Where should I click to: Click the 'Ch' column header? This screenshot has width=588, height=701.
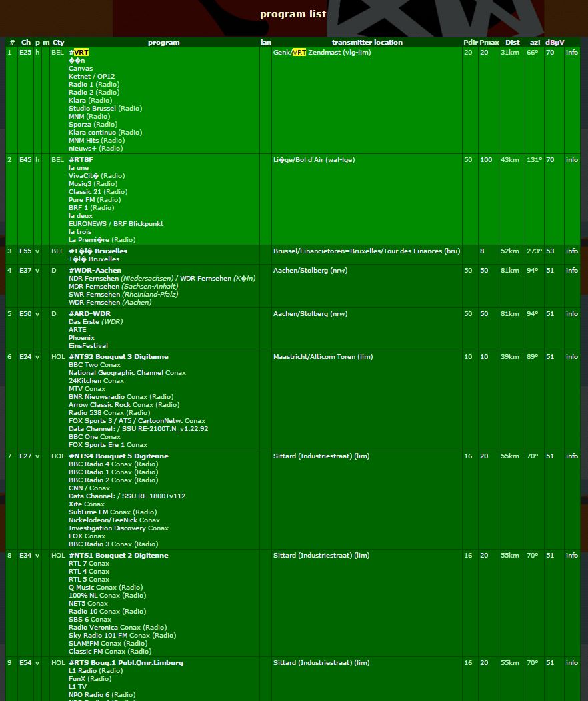point(26,43)
